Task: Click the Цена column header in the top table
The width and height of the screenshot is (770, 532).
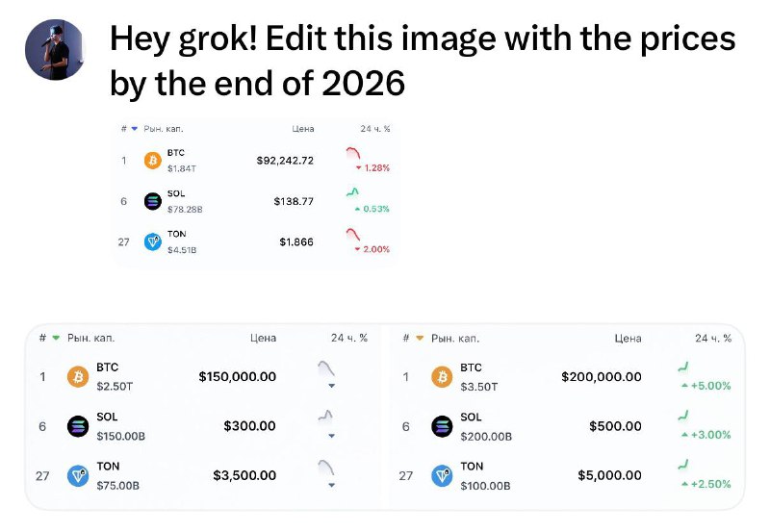Action: (x=303, y=129)
